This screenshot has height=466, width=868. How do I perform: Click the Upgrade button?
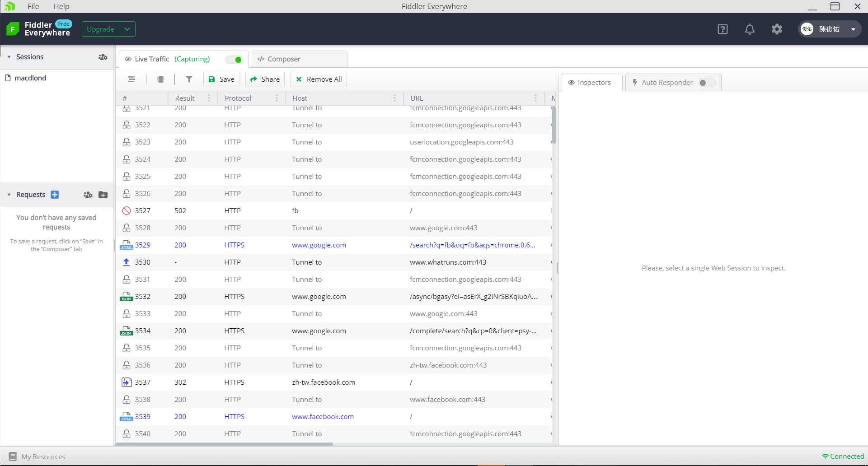(100, 29)
